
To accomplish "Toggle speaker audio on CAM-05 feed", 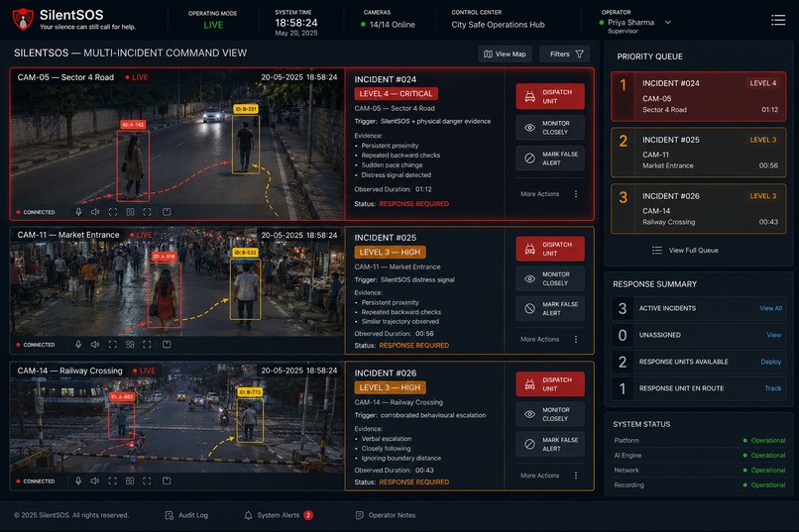I will tap(95, 212).
